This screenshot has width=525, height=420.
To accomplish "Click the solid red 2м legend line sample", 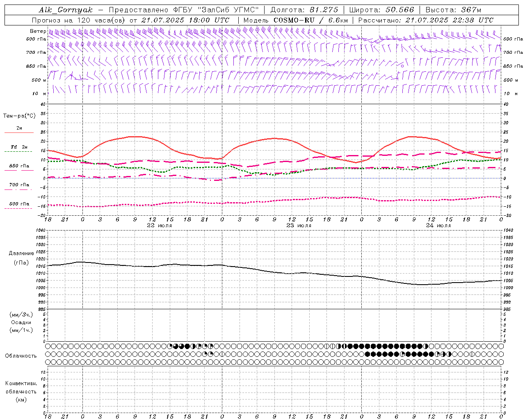I will point(19,133).
